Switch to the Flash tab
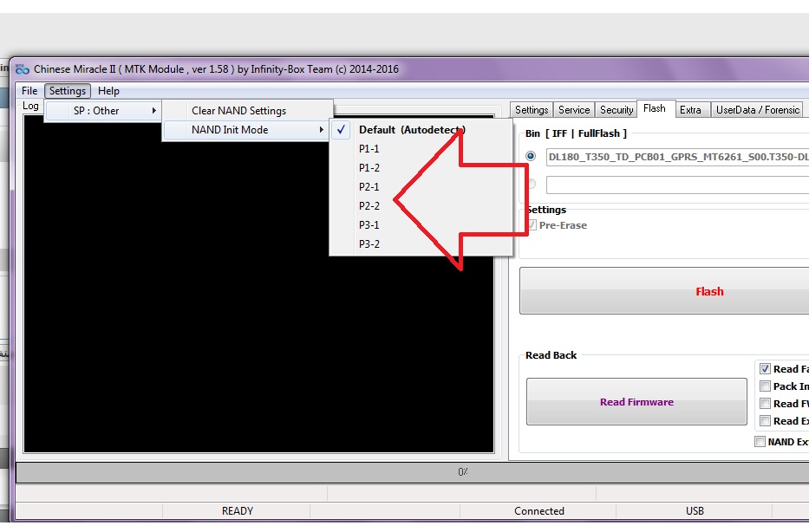 [655, 109]
